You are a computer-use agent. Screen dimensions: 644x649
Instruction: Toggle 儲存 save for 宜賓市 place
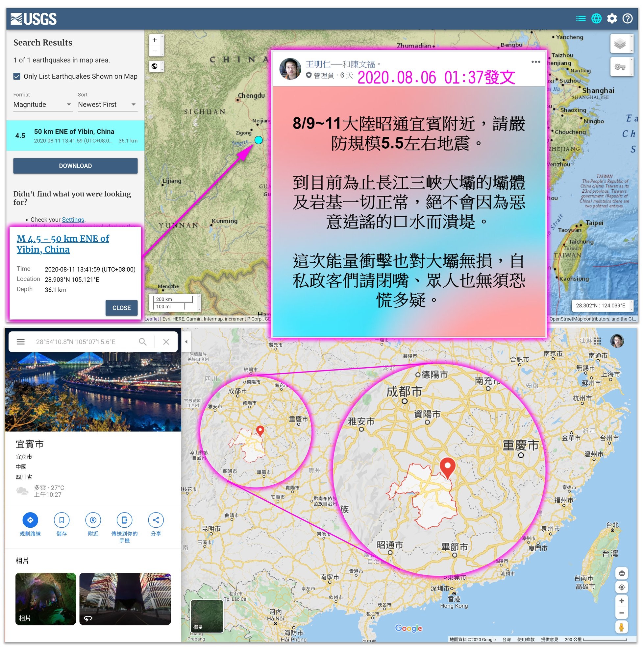click(x=62, y=520)
